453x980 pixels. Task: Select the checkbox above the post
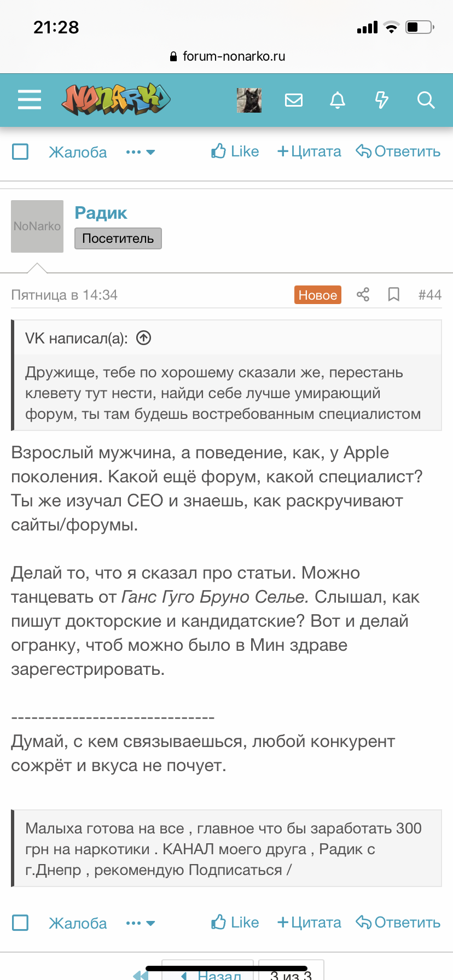click(20, 151)
